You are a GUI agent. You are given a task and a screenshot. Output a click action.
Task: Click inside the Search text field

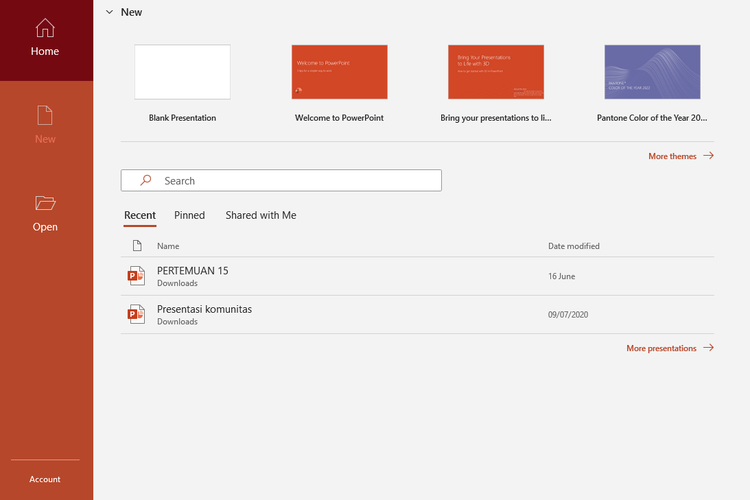coord(290,181)
